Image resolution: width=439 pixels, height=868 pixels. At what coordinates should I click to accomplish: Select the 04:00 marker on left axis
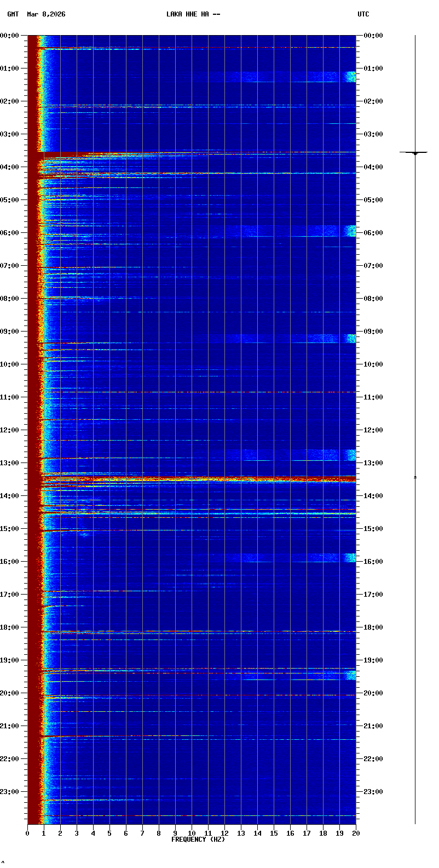pyautogui.click(x=10, y=167)
